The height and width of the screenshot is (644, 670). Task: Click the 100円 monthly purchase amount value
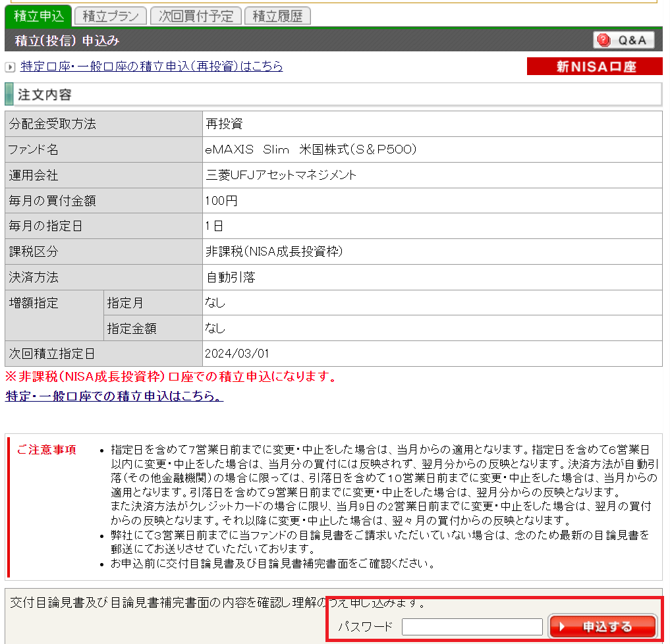pos(221,201)
